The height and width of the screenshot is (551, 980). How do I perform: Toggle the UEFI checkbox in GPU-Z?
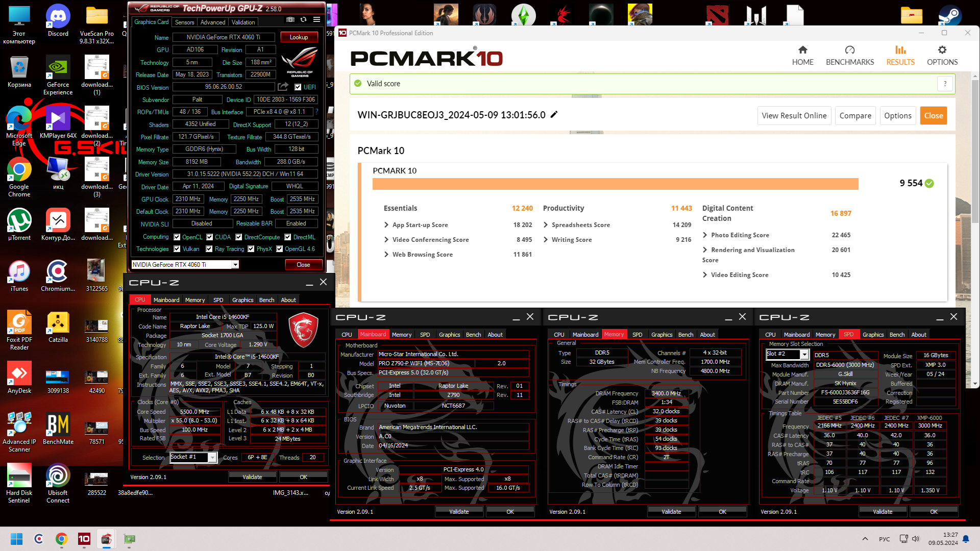click(x=298, y=87)
